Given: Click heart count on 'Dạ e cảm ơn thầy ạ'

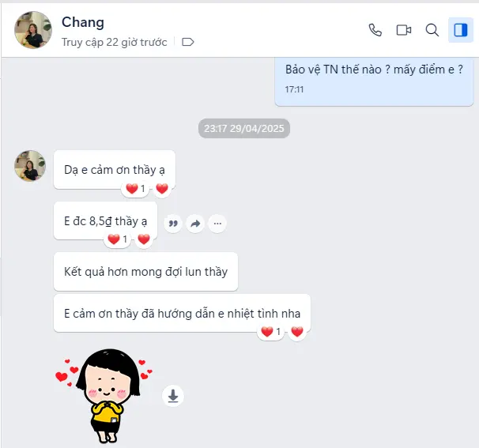Looking at the screenshot, I should pos(135,189).
